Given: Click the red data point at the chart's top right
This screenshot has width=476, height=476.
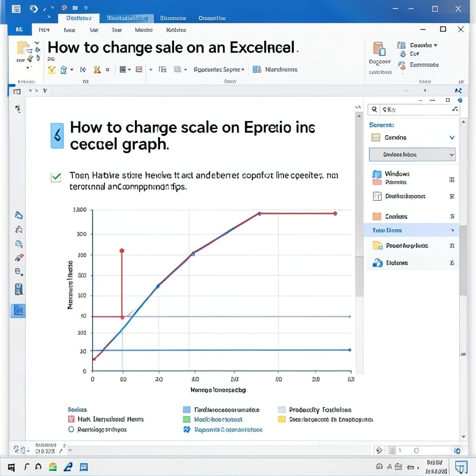Looking at the screenshot, I should [335, 213].
